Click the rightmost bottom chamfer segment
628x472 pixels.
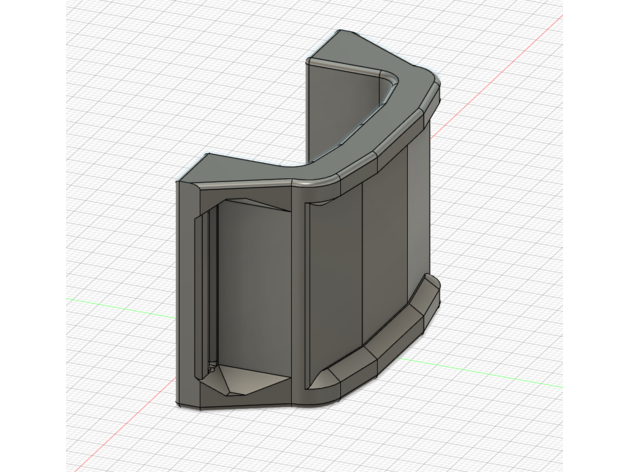[x=428, y=300]
